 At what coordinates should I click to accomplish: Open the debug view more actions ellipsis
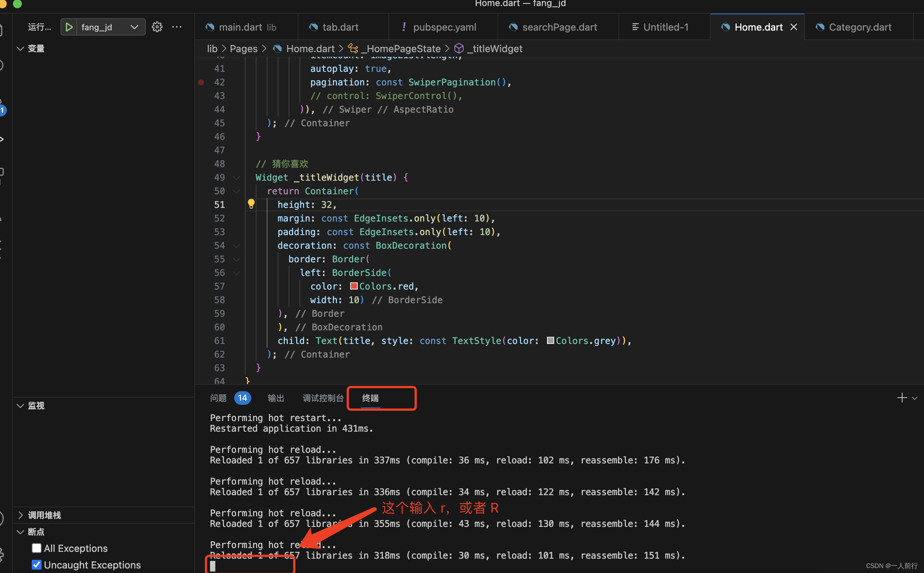[177, 27]
